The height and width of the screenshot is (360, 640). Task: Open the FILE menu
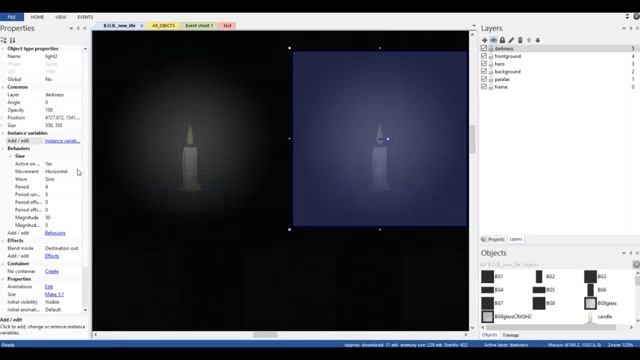[x=12, y=17]
